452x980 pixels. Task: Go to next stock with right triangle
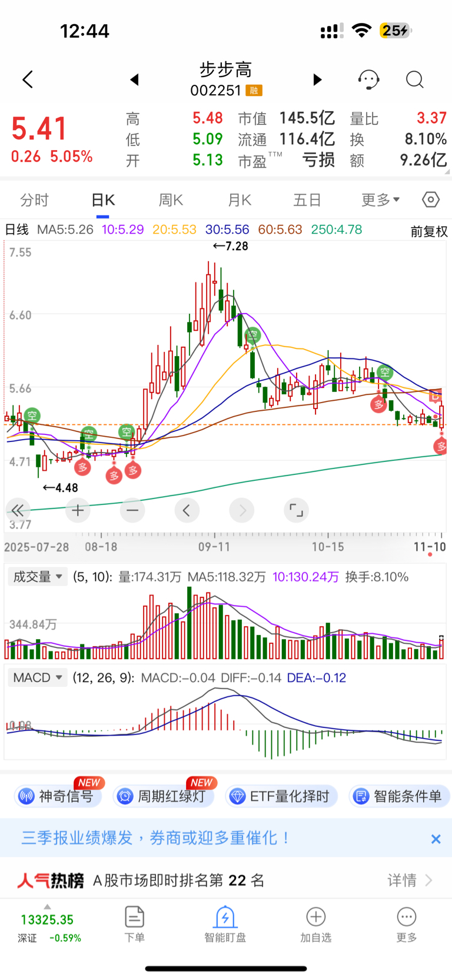pos(317,79)
